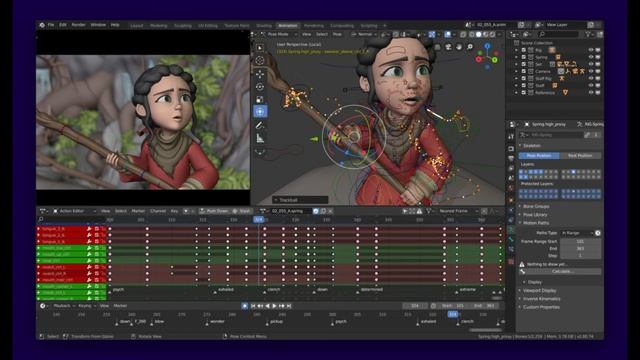
Task: Select the active Transform tool
Action: pyautogui.click(x=260, y=111)
